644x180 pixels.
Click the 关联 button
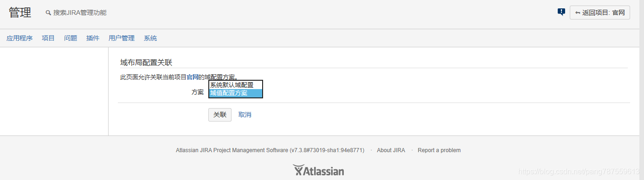coord(220,115)
